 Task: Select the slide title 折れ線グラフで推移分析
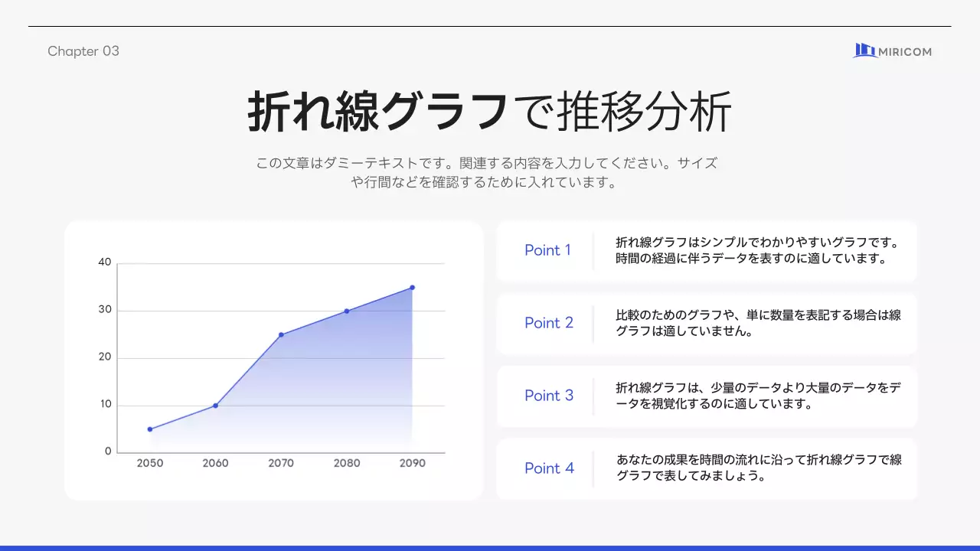pos(490,110)
